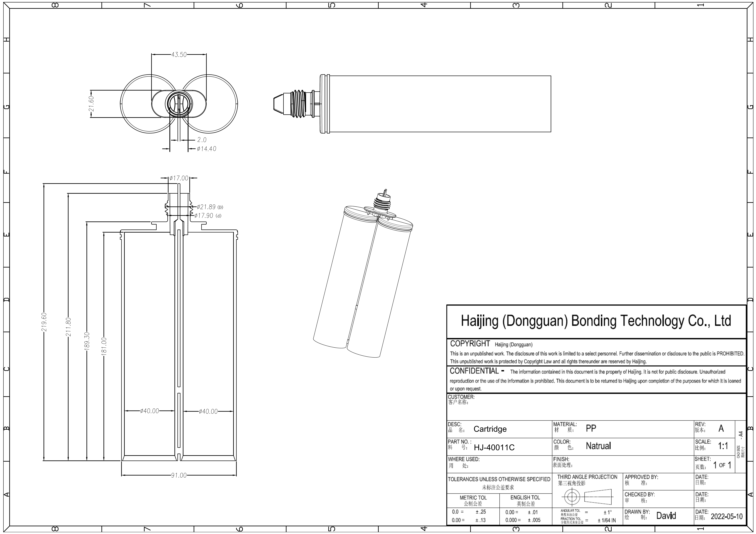Click the 2022-05-10 date field
The height and width of the screenshot is (534, 756).
[x=727, y=516]
